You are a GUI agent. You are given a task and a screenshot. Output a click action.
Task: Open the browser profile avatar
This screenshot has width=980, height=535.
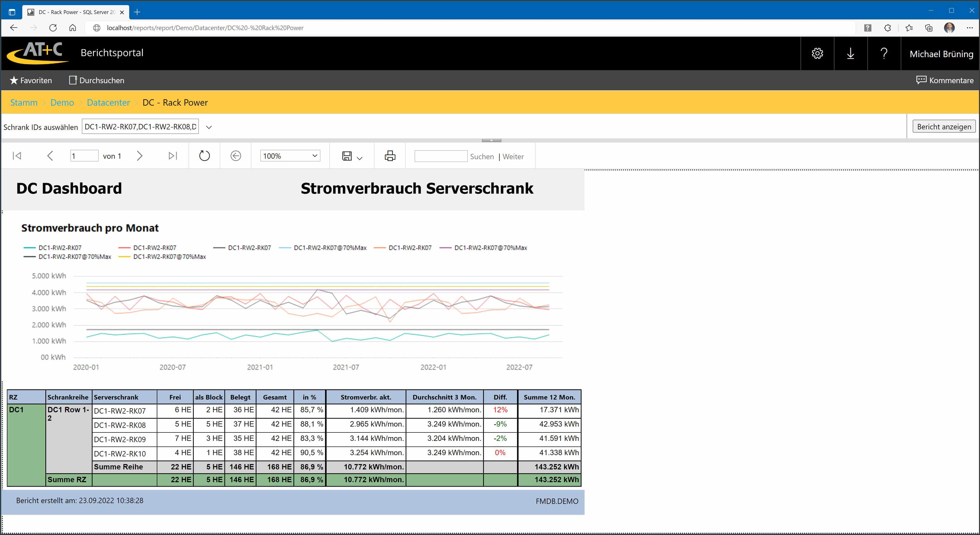949,28
